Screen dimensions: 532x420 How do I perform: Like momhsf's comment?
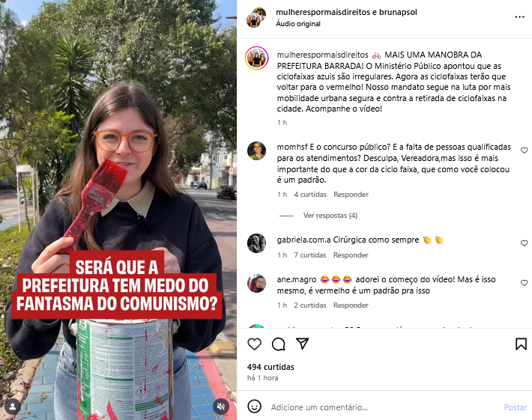[524, 150]
